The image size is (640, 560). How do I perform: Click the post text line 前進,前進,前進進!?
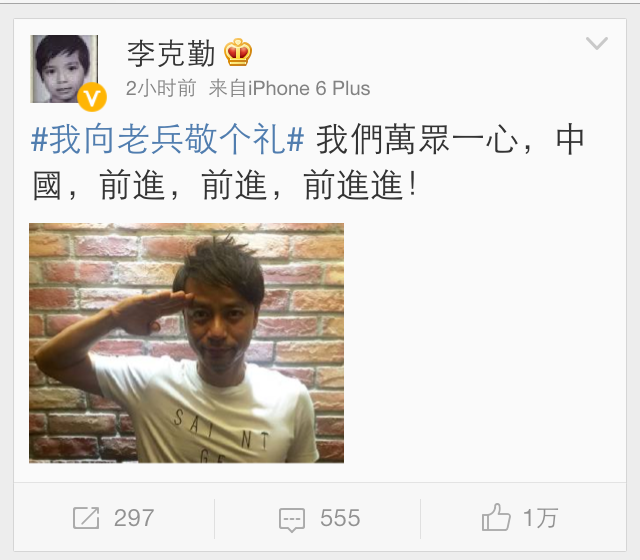coord(259,185)
